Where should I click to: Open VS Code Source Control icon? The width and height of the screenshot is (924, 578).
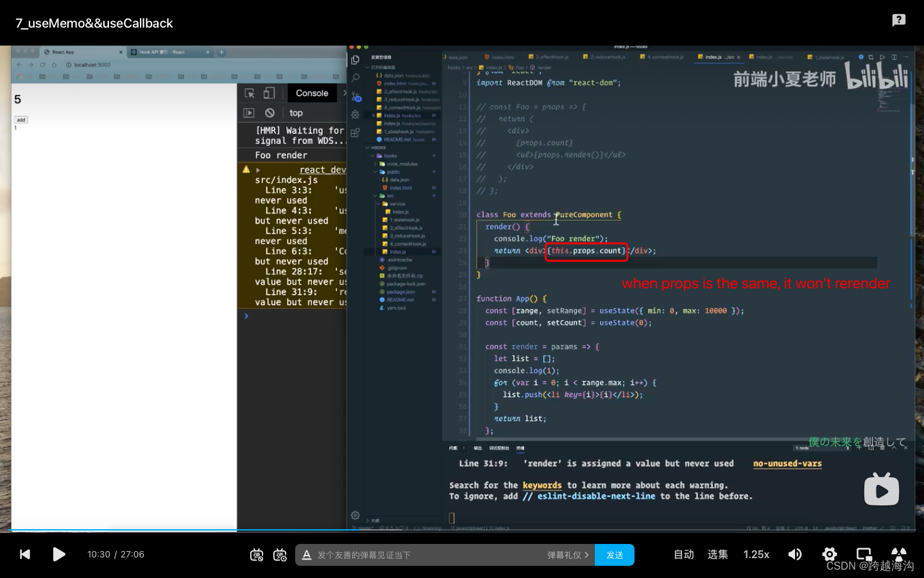(355, 96)
